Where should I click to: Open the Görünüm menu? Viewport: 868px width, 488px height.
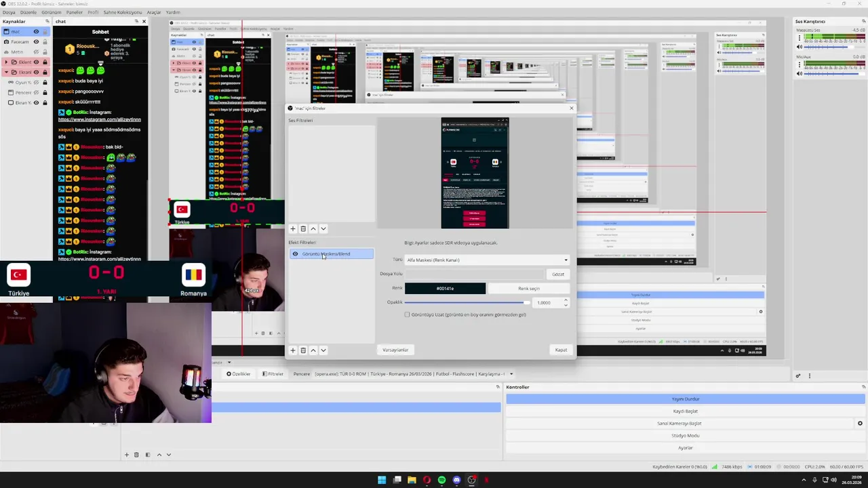pos(52,12)
